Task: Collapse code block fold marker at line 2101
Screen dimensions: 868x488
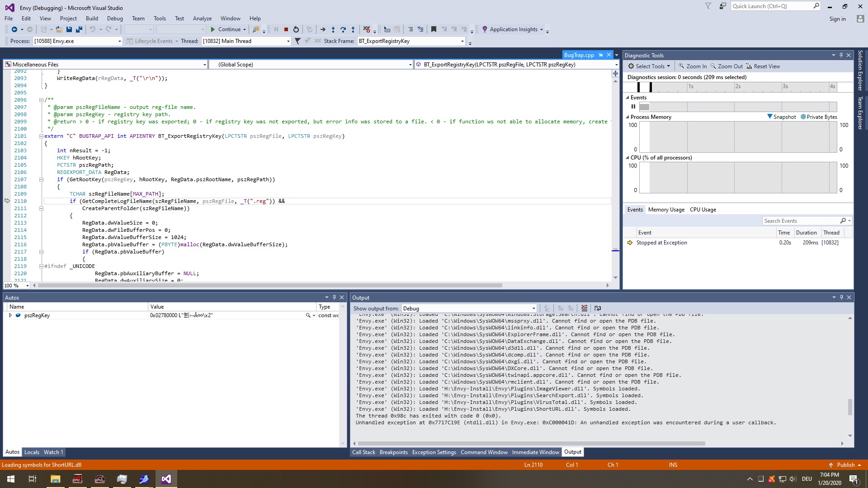Action: 41,136
